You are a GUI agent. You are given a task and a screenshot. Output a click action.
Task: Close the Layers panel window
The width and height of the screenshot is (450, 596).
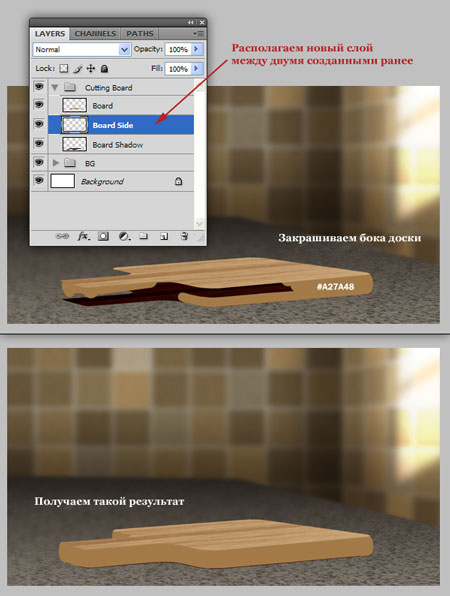coord(202,22)
